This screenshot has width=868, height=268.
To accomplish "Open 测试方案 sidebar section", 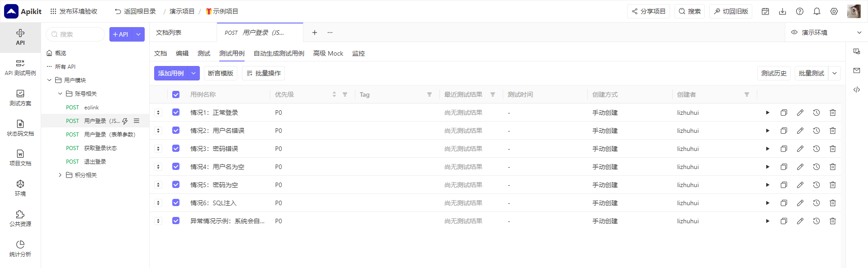I will 20,98.
